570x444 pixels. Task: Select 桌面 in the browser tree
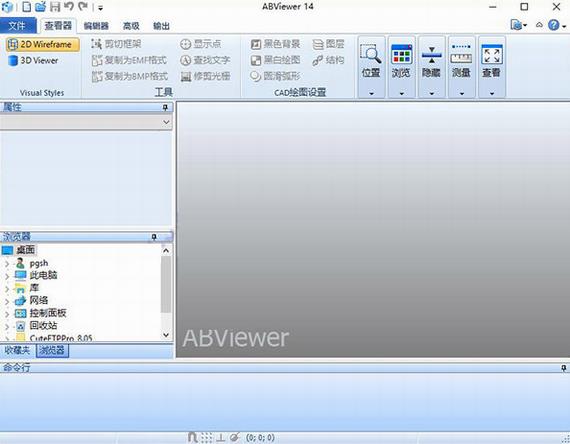pos(25,250)
